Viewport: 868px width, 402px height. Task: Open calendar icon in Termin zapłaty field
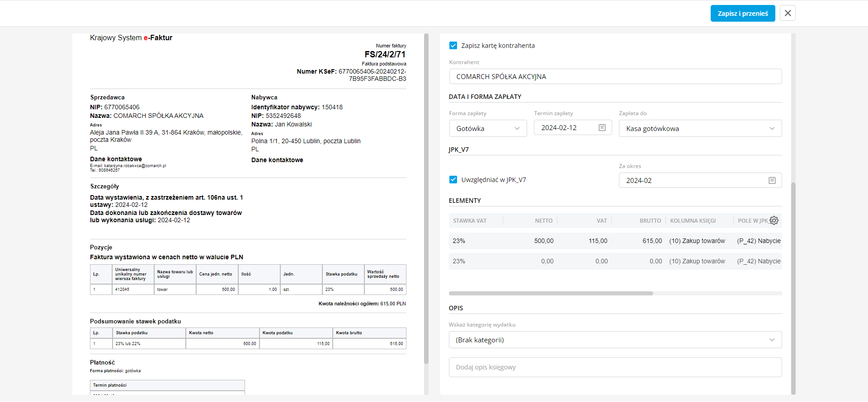(x=602, y=128)
